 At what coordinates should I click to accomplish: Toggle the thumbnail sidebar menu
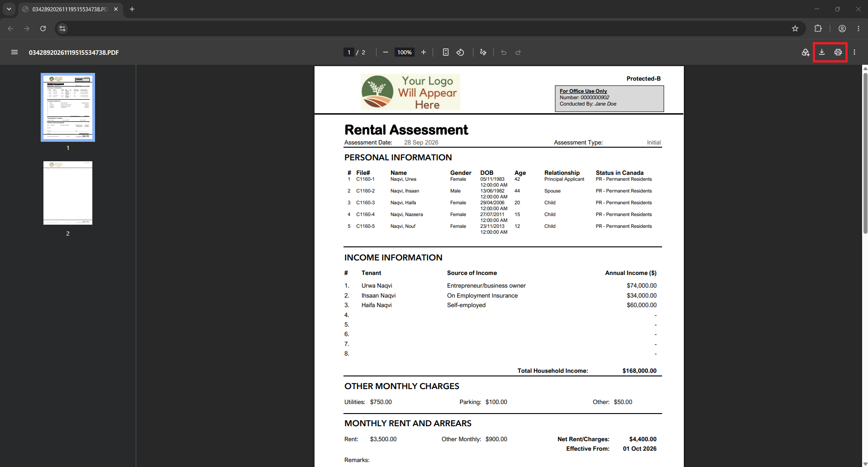(14, 52)
